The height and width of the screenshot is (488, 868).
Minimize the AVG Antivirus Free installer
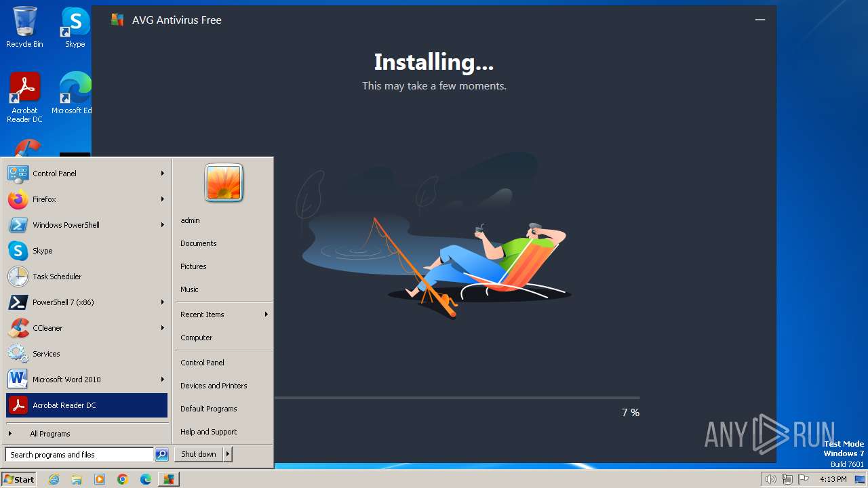pos(760,20)
